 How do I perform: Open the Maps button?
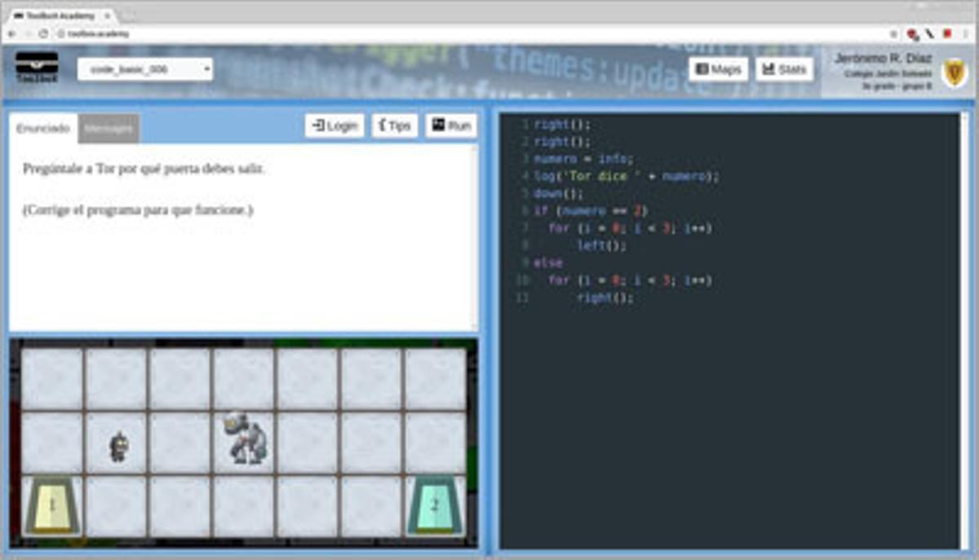pos(718,69)
